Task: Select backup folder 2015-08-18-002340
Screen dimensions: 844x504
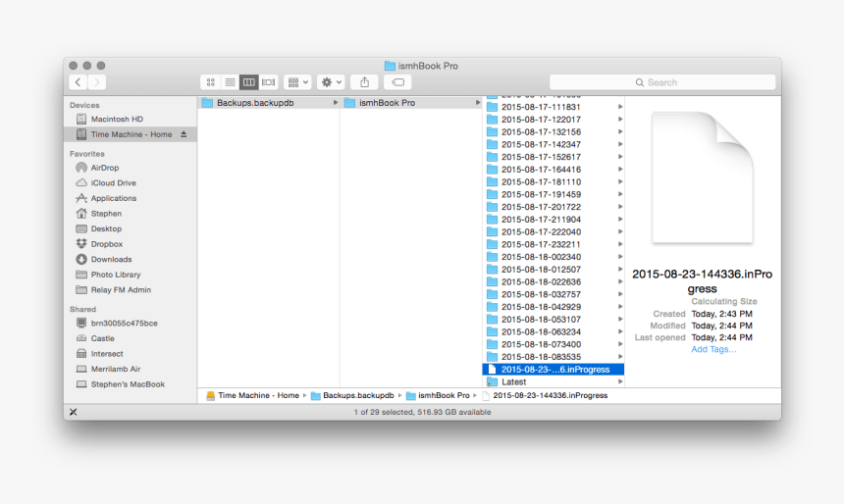Action: (554, 257)
